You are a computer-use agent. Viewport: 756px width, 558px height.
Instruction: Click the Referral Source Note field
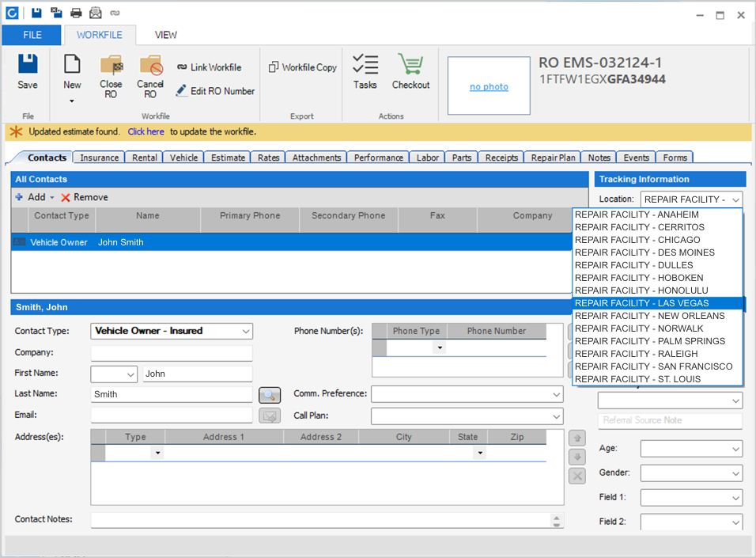670,420
